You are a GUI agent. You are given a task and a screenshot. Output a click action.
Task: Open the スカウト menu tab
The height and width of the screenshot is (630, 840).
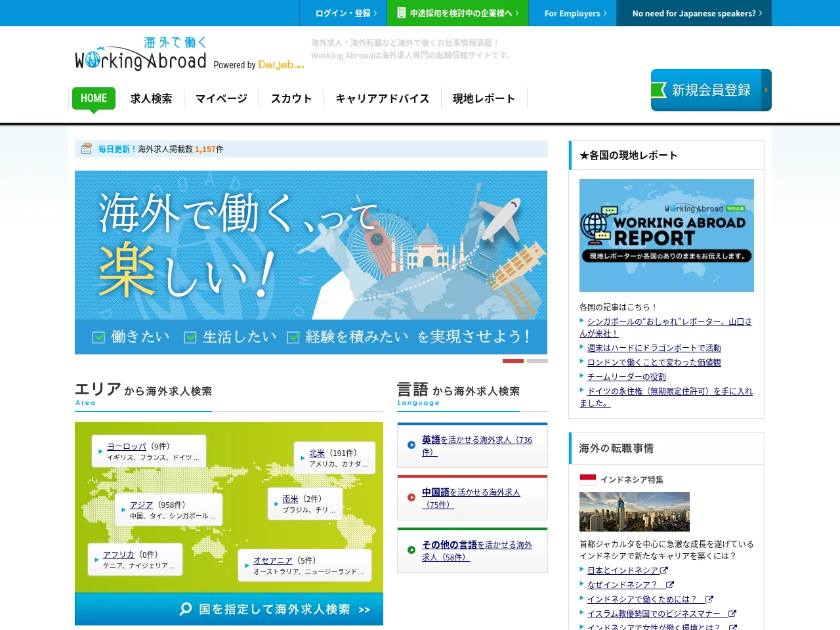tap(291, 98)
